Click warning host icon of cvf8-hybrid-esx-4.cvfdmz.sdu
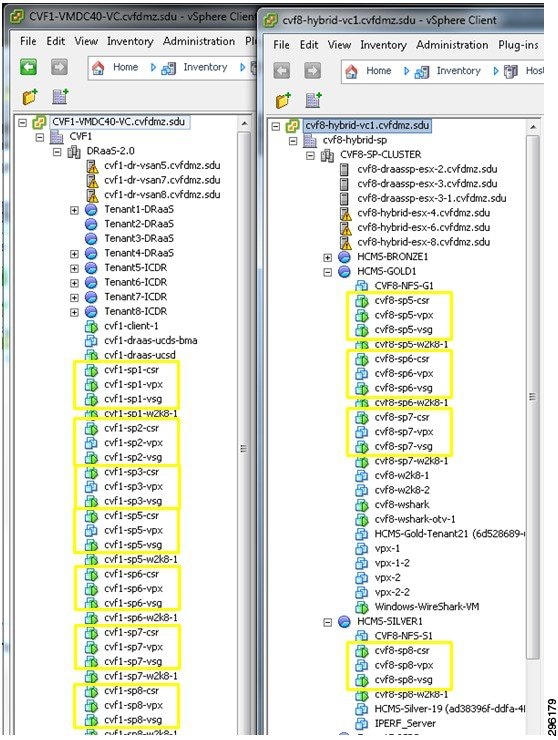558x740 pixels. (346, 213)
